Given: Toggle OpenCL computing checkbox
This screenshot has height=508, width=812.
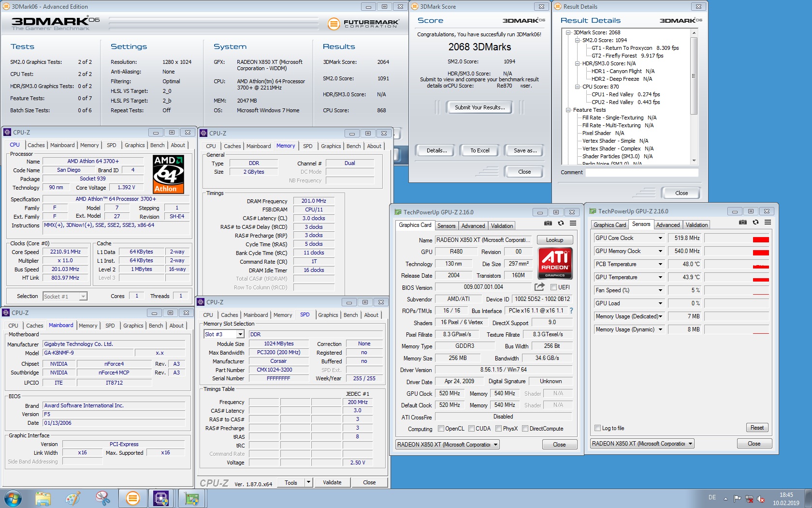Looking at the screenshot, I should click(x=441, y=429).
